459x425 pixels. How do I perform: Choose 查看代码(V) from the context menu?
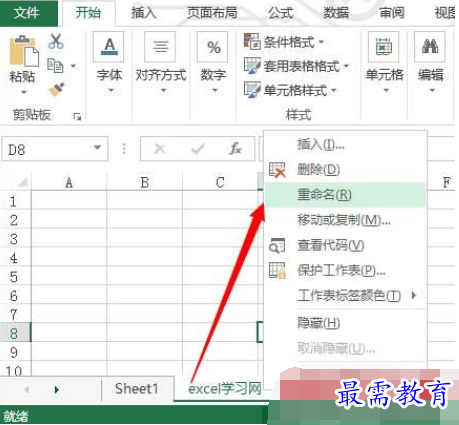[345, 246]
